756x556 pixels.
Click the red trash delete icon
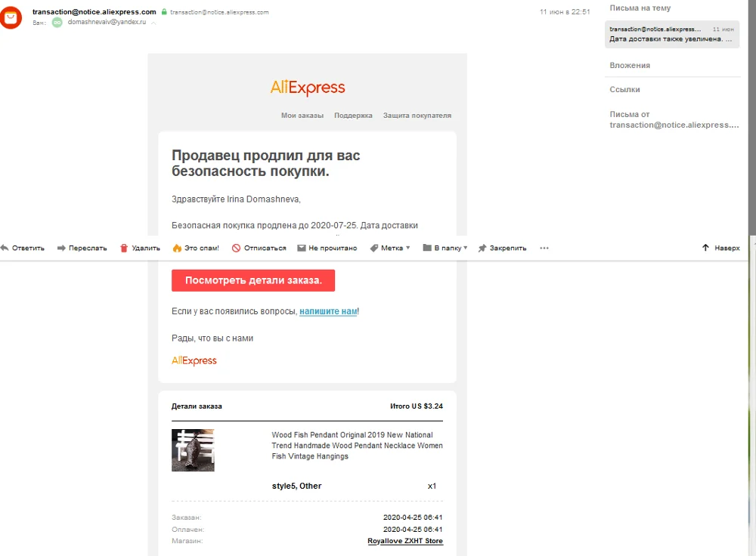tap(124, 248)
